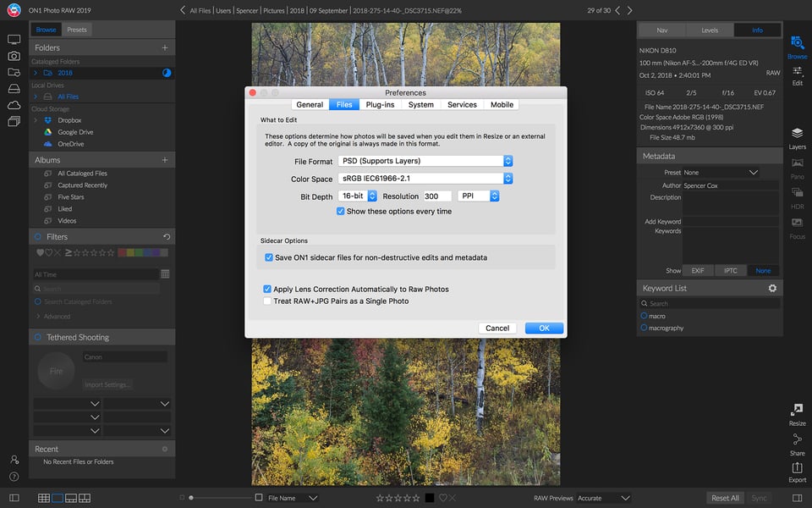Reset filters with the circular arrow icon
This screenshot has height=508, width=812.
click(x=167, y=237)
